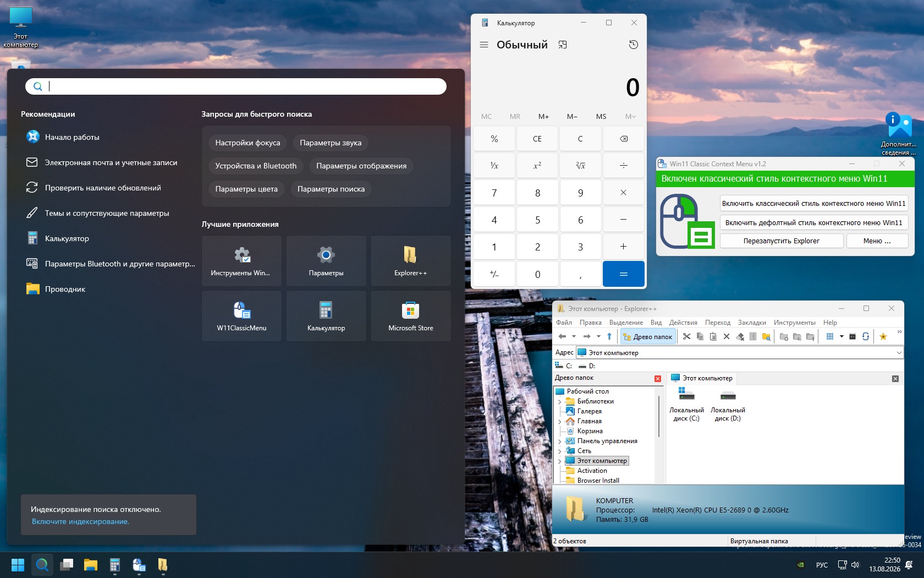The image size is (924, 578).
Task: Open File Explorer from the taskbar
Action: tap(91, 565)
